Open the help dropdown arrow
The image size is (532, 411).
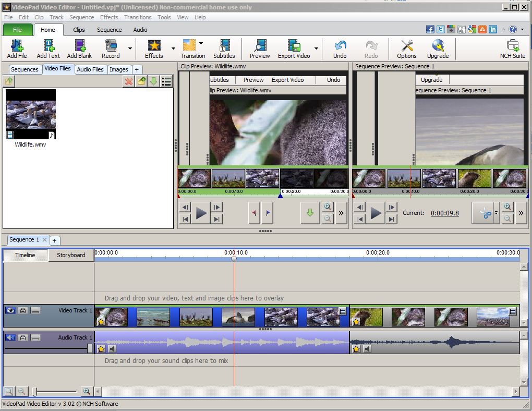[x=522, y=30]
